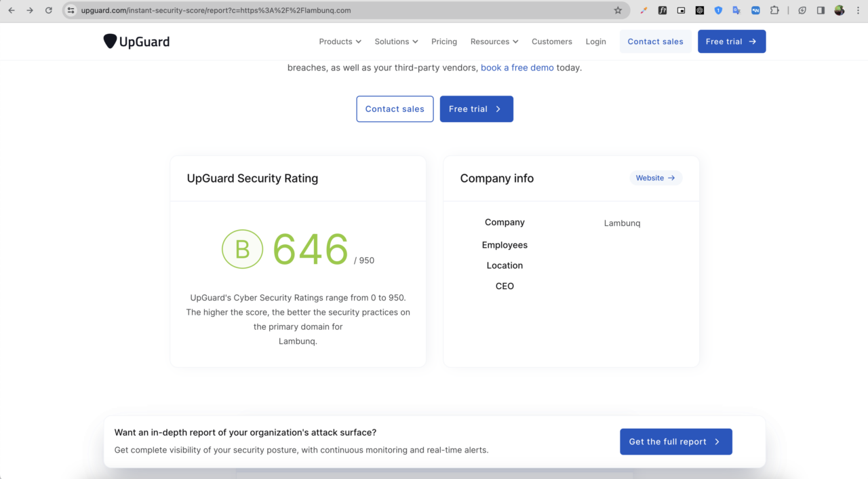This screenshot has height=479, width=868.
Task: Open Customers in the navigation bar
Action: click(x=551, y=41)
